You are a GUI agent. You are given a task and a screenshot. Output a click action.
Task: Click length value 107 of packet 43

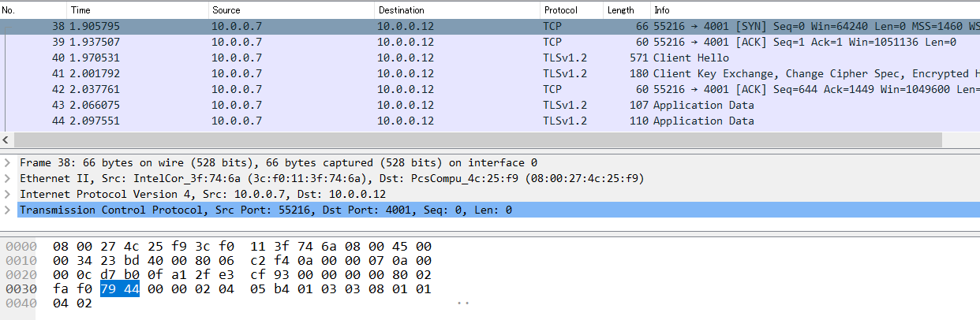[638, 105]
